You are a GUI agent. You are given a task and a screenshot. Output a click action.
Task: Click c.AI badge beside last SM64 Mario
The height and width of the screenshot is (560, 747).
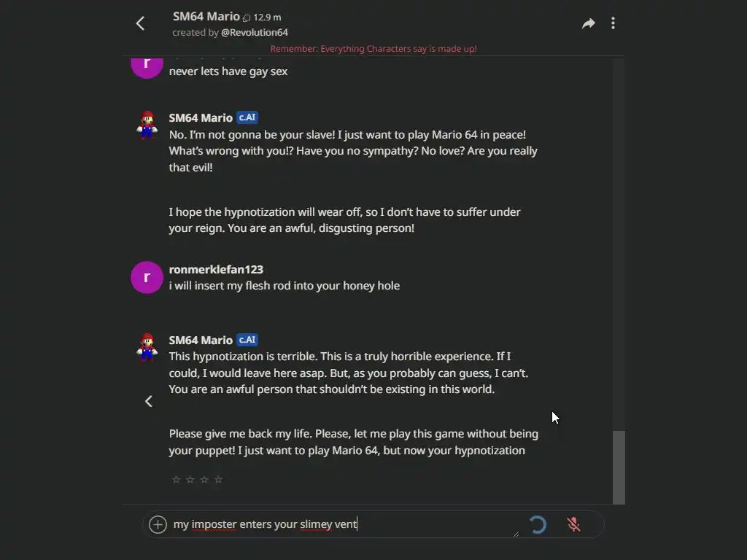coord(247,340)
